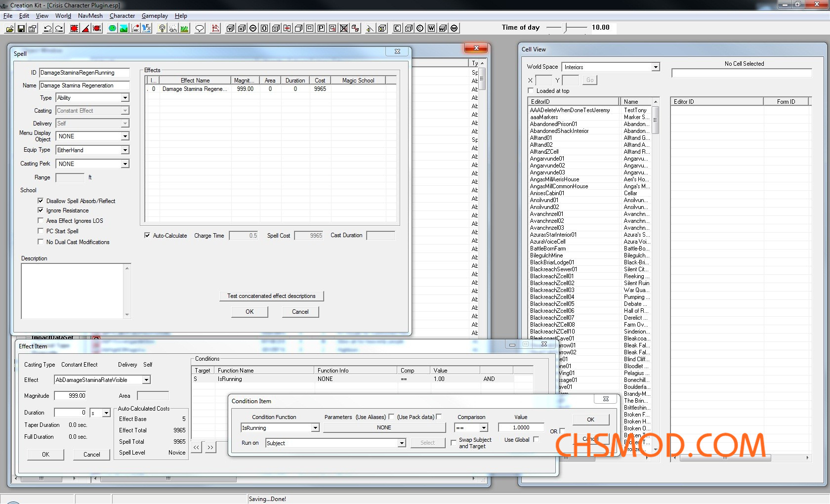The height and width of the screenshot is (504, 830).
Task: Click the 'Fx' toolbar icon
Action: point(146,28)
